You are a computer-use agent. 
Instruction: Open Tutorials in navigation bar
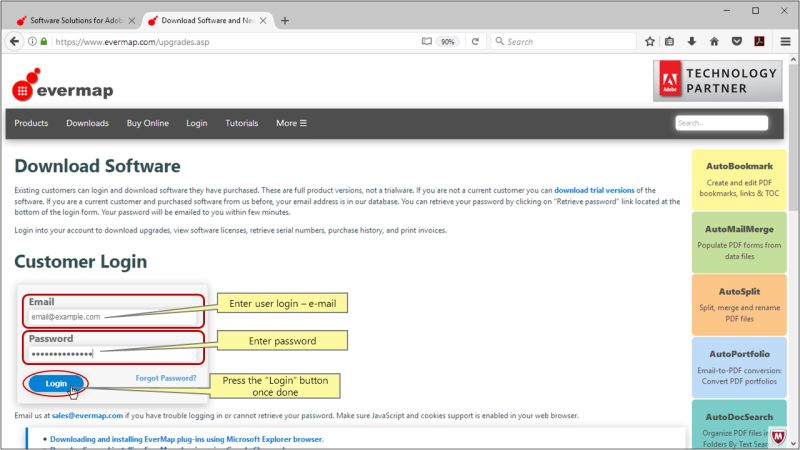[x=242, y=123]
